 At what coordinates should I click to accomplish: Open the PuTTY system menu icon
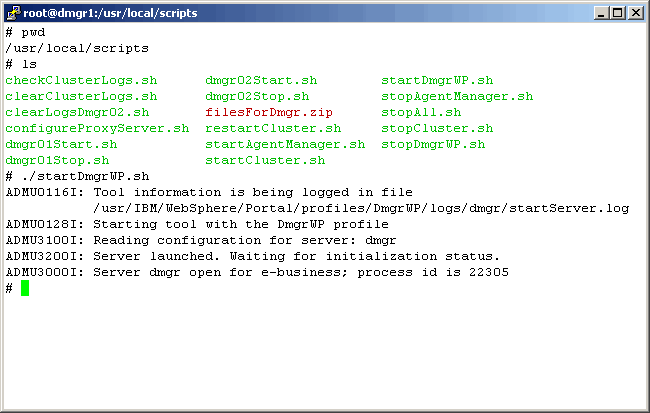click(x=12, y=12)
